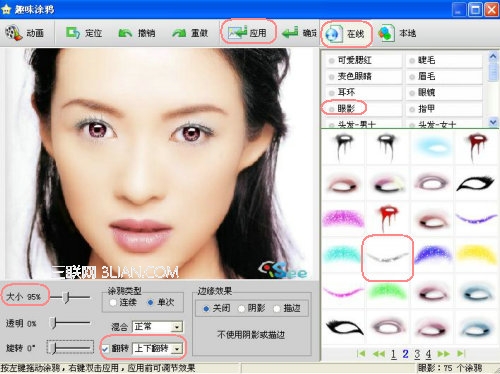Image resolution: width=500 pixels, height=374 pixels.
Task: Select the 指甲 category
Action: [x=444, y=108]
